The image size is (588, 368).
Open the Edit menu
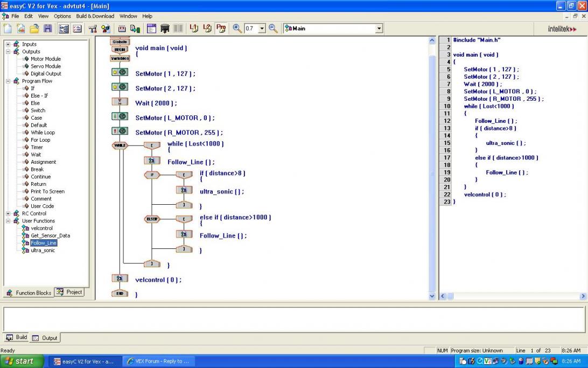point(29,16)
